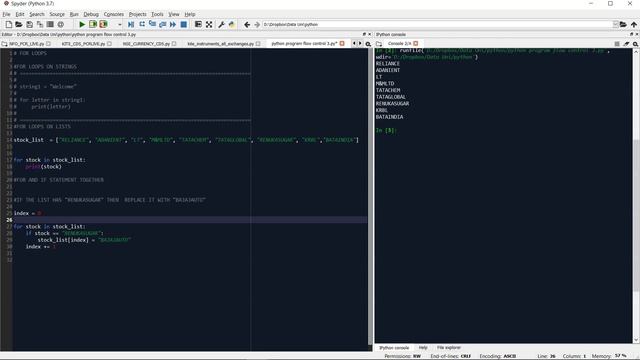640x360 pixels.
Task: Open a file using the folder icon
Action: tap(19, 24)
